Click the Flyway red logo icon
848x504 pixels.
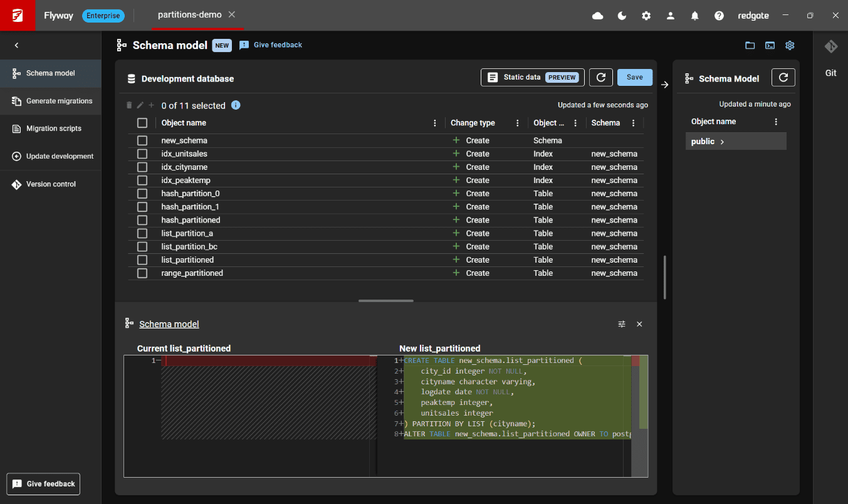[18, 15]
